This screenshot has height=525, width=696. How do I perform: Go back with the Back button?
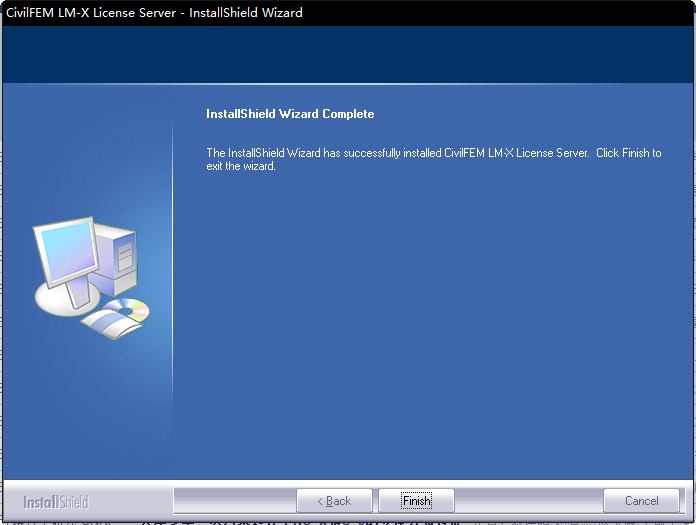pos(334,501)
